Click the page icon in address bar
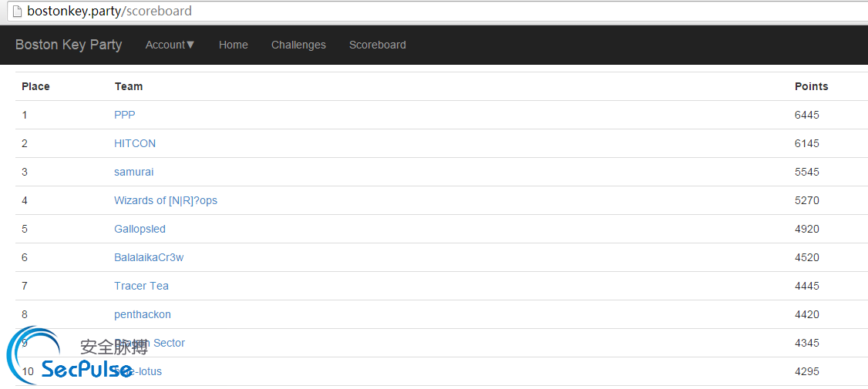The width and height of the screenshot is (868, 389). click(17, 11)
